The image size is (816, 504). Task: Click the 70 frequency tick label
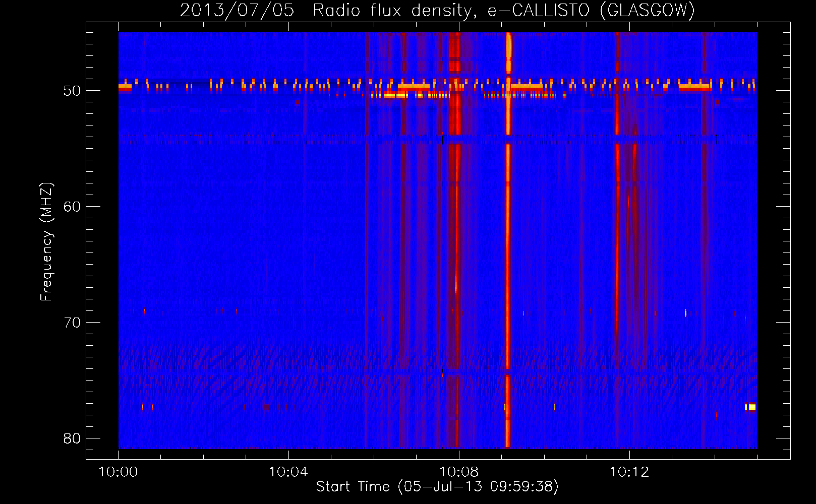(x=72, y=323)
